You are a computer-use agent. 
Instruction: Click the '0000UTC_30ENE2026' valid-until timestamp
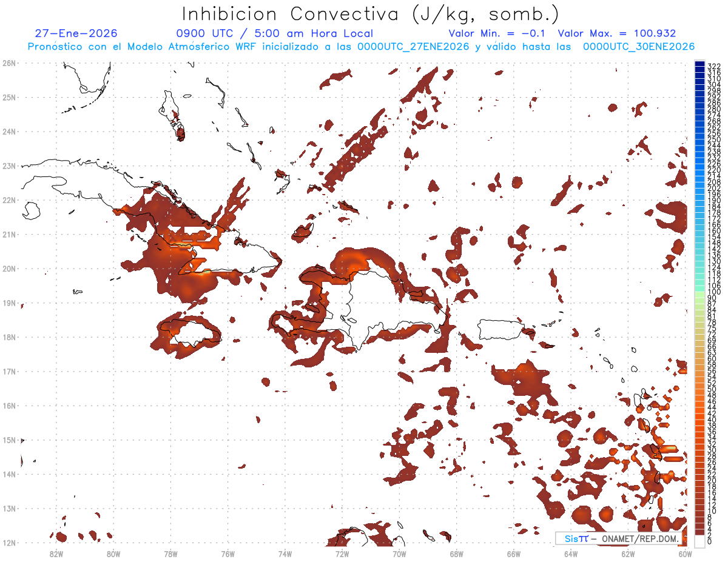click(639, 47)
